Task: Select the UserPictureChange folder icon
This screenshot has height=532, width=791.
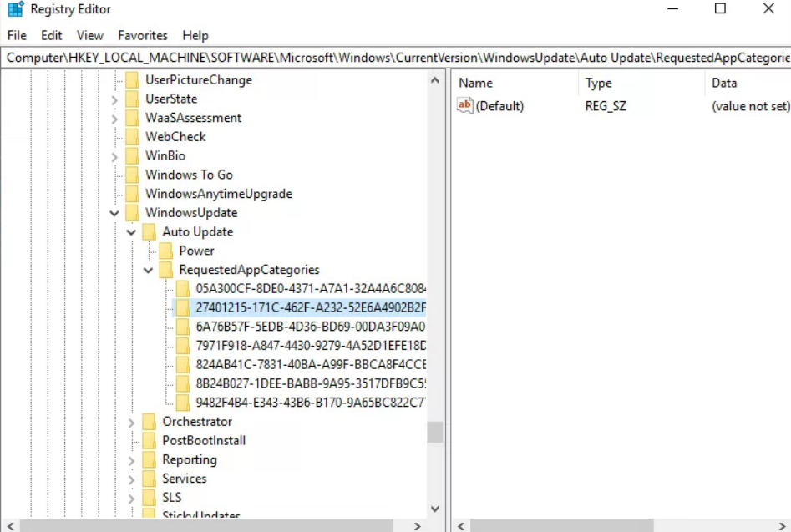Action: [x=132, y=79]
